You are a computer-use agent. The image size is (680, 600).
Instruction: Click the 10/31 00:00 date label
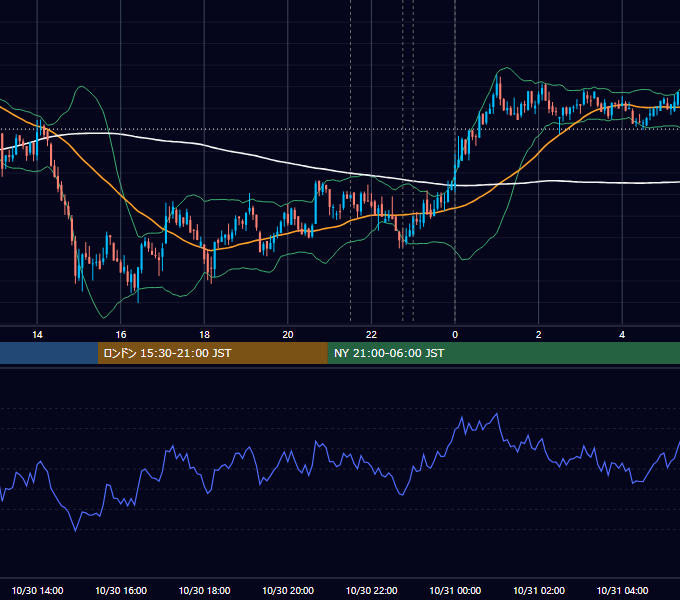tap(455, 590)
